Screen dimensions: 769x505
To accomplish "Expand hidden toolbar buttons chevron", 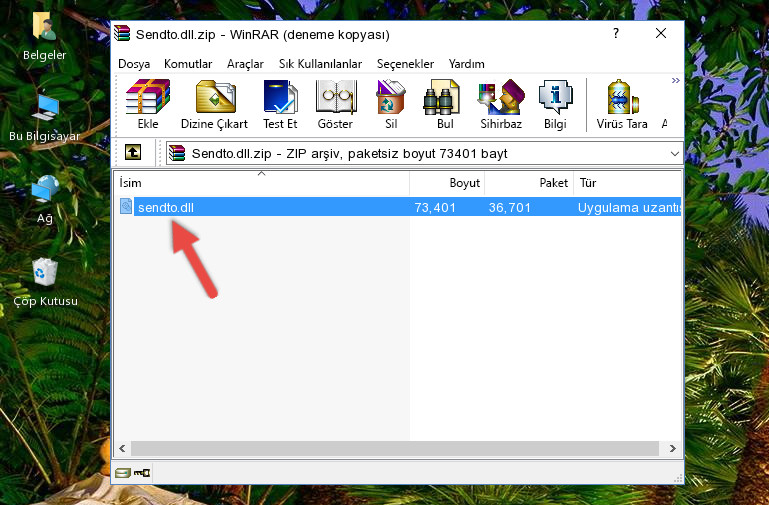I will (x=675, y=80).
